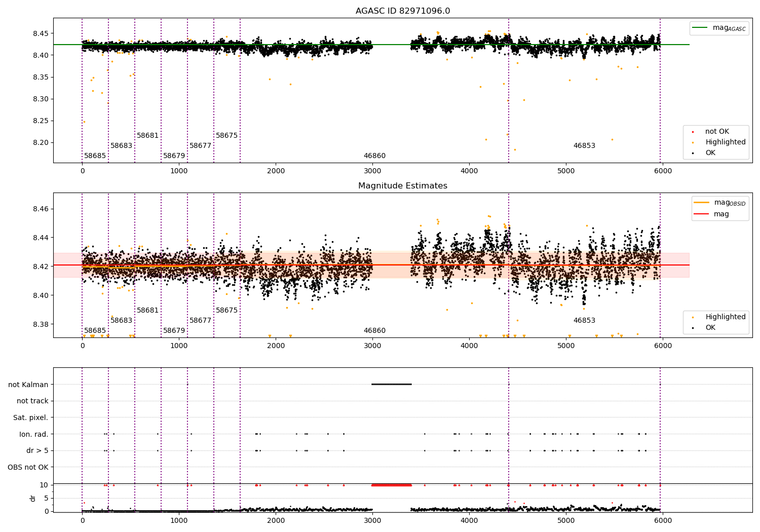Click the '8.30' y-axis tick label
The image size is (760, 532).
(x=41, y=99)
